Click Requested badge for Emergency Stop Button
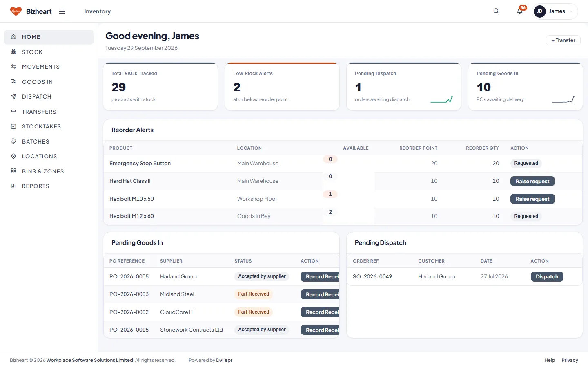The width and height of the screenshot is (588, 368). 526,163
